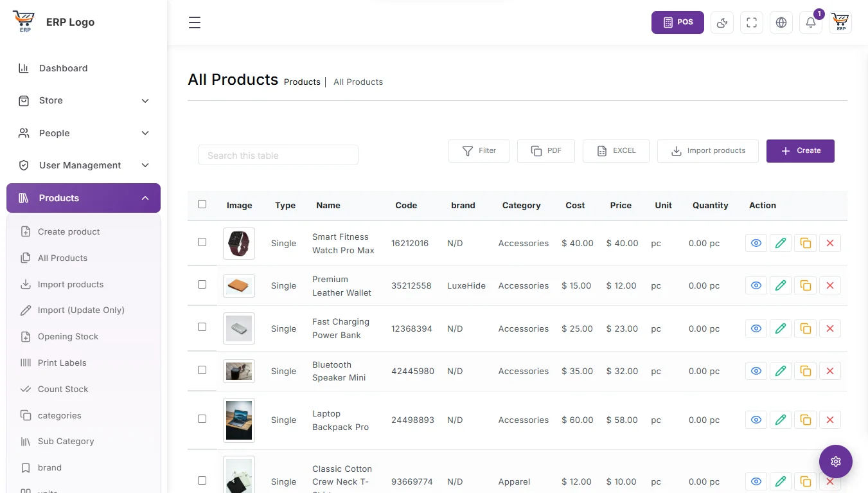The width and height of the screenshot is (868, 493).
Task: Duplicate the Laptop Backpack Pro product
Action: [805, 420]
